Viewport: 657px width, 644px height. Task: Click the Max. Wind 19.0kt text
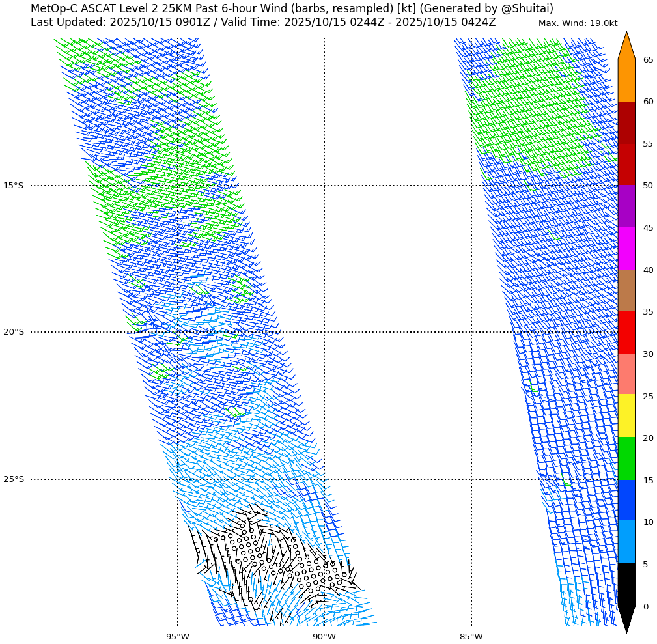click(x=578, y=23)
